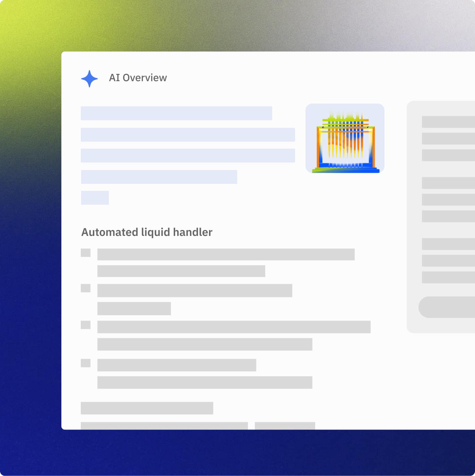
Task: Click the third bullet's long first text line
Action: click(234, 327)
